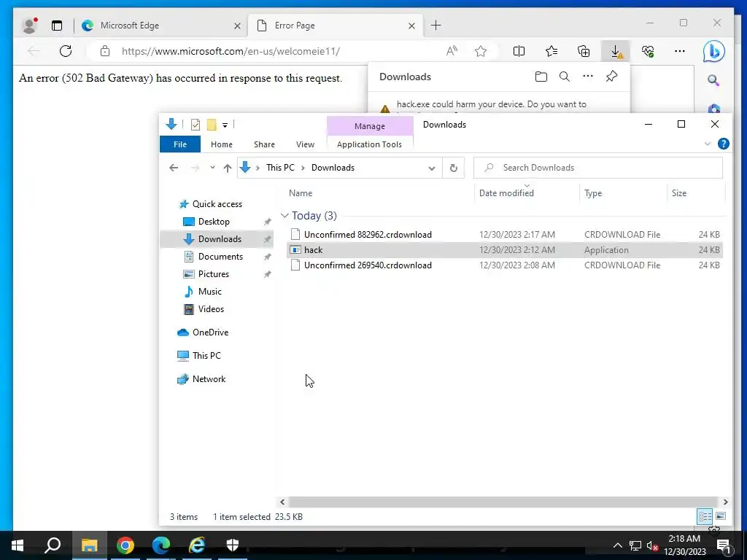Viewport: 747px width, 560px height.
Task: Open the Share ribbon tab
Action: click(264, 144)
